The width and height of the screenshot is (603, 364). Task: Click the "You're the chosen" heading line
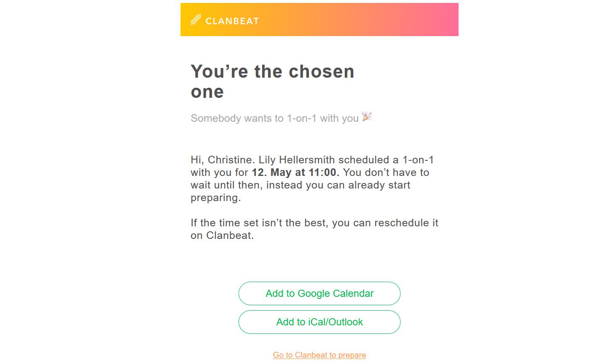click(272, 71)
